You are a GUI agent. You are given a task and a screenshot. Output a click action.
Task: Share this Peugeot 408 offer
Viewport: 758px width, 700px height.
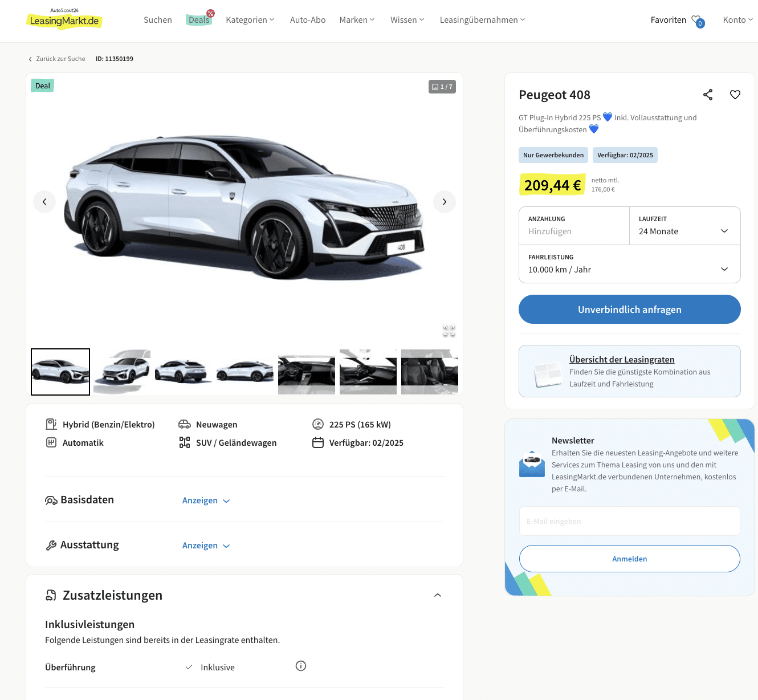tap(708, 95)
